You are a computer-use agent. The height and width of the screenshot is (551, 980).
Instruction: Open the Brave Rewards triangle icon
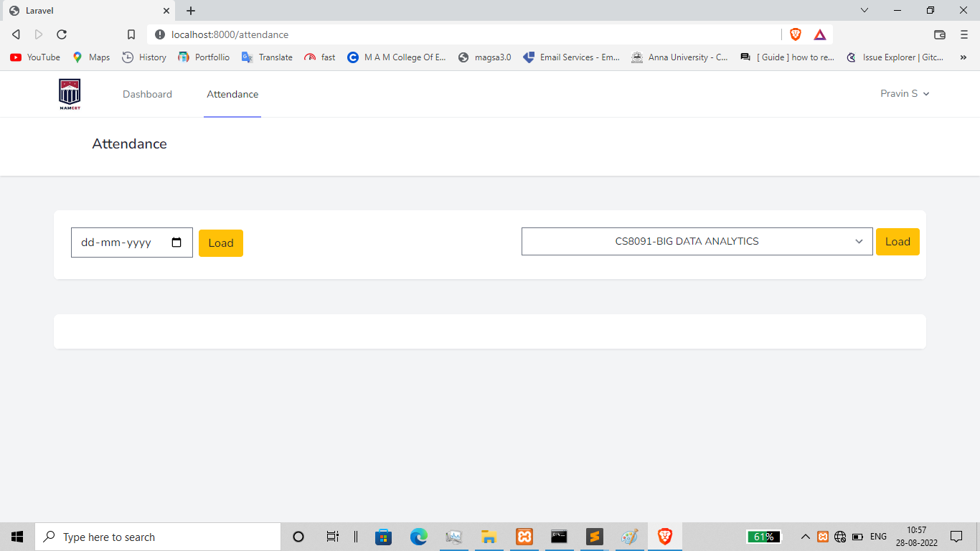pyautogui.click(x=819, y=34)
